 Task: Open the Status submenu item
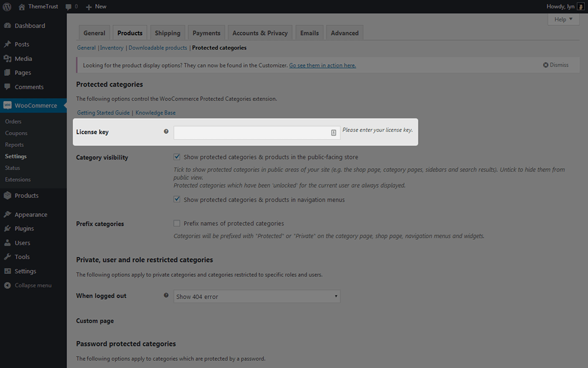[x=12, y=168]
